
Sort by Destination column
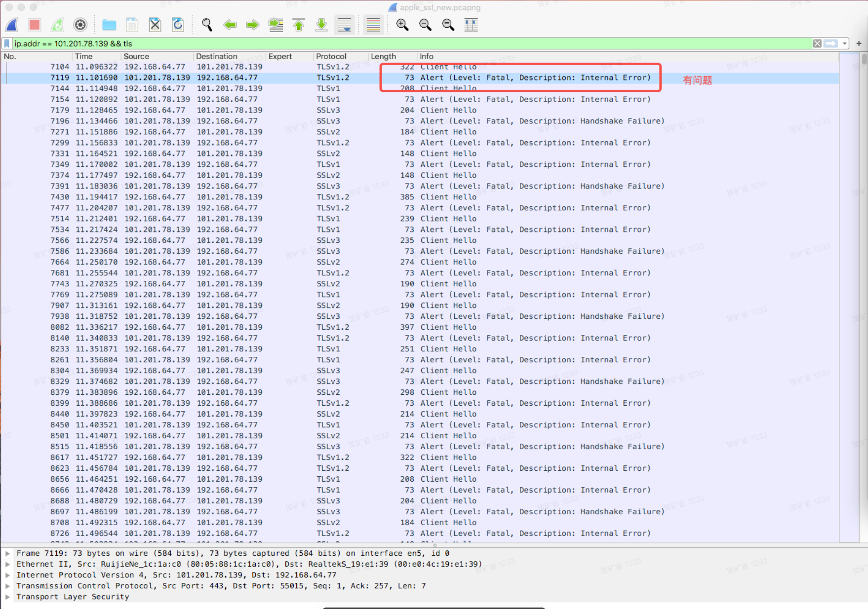pyautogui.click(x=230, y=56)
